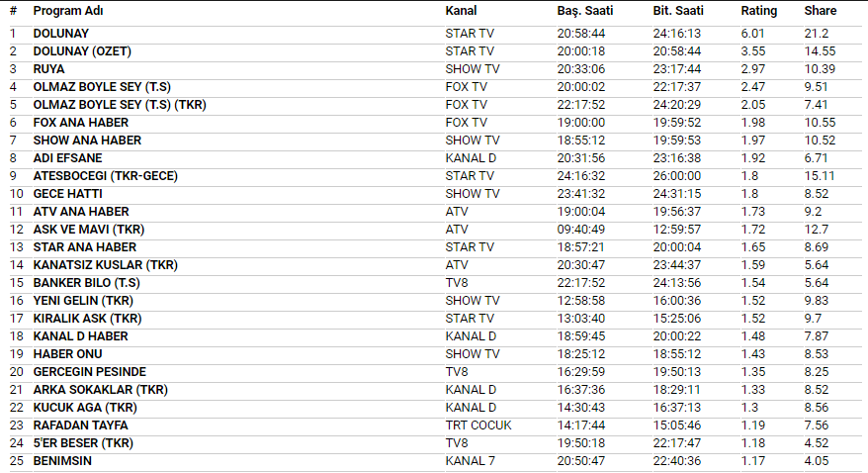Click the Share column header
The image size is (868, 473).
tap(820, 11)
